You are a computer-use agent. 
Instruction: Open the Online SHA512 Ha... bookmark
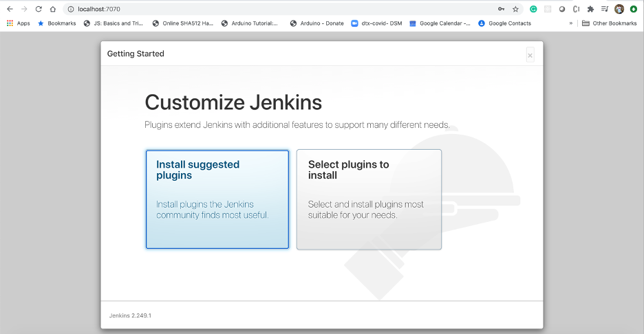pos(183,23)
